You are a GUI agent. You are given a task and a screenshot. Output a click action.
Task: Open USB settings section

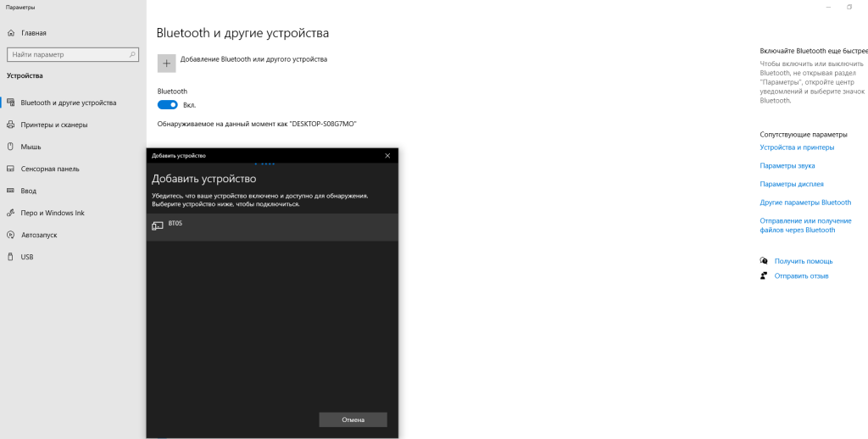[27, 257]
